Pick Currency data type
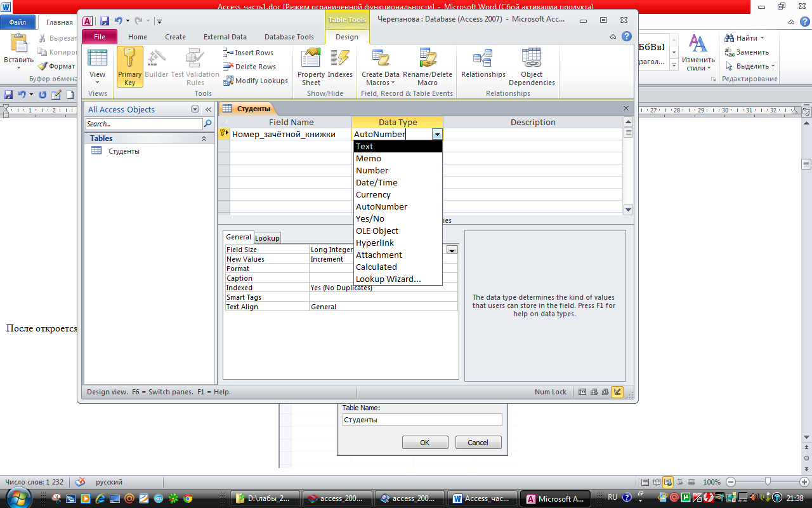 tap(398, 195)
